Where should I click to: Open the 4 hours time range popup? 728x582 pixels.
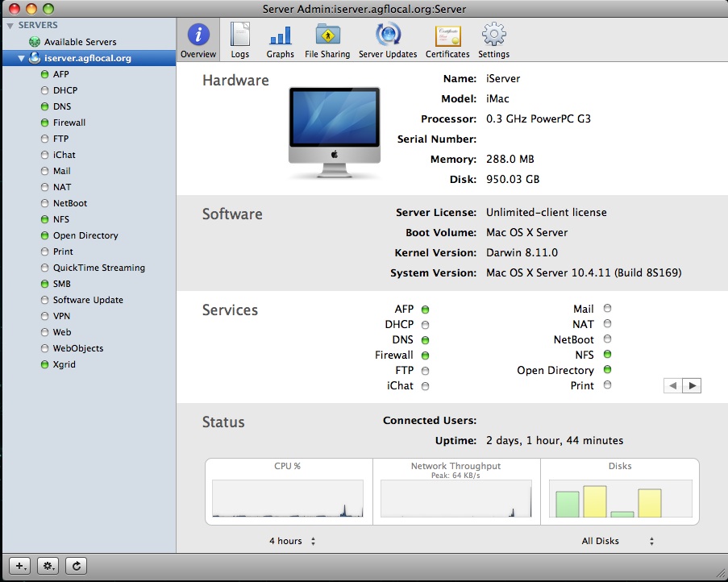(x=293, y=541)
